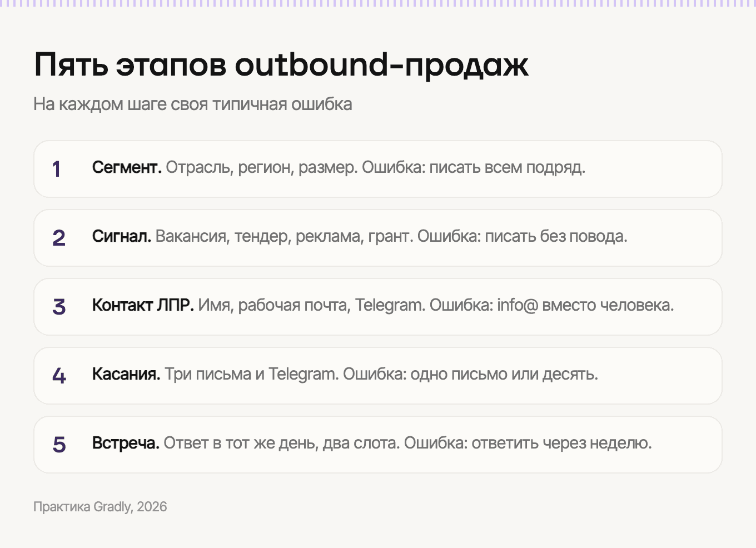
Task: Click the heading "Пять этапов outbound-продаж"
Action: click(281, 64)
